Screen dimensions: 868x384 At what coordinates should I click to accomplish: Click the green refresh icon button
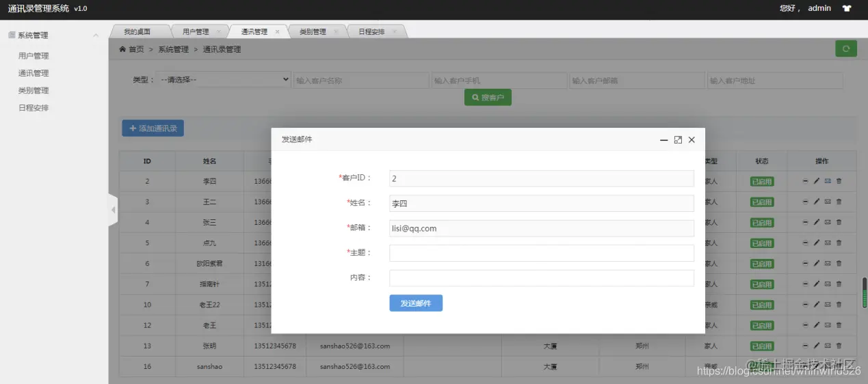846,49
